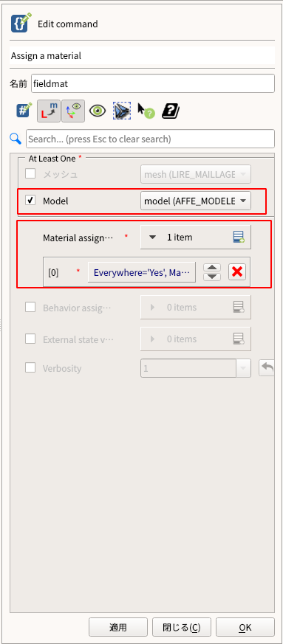Click the At Least One group label
283x644 pixels.
point(52,158)
